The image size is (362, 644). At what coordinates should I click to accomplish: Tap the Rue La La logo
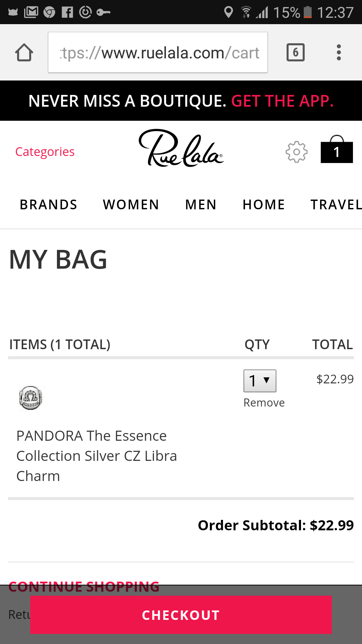tap(181, 148)
